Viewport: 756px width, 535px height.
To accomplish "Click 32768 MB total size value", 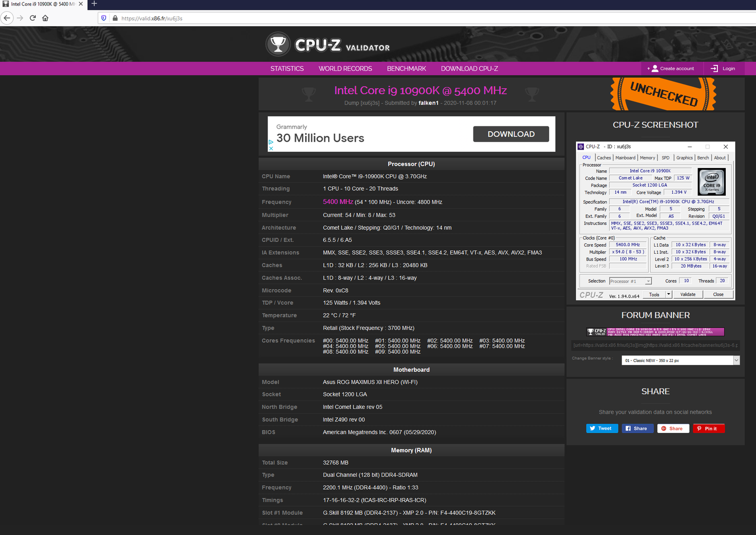I will (336, 463).
